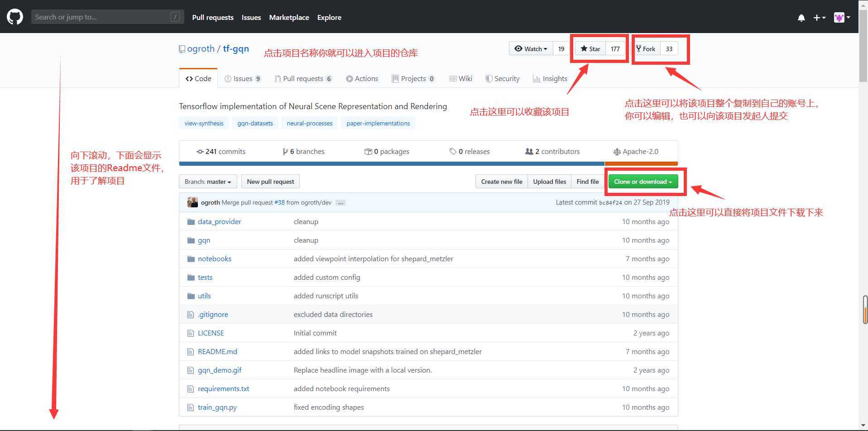Click Upload files button
Screen dimensions: 868x431
549,182
